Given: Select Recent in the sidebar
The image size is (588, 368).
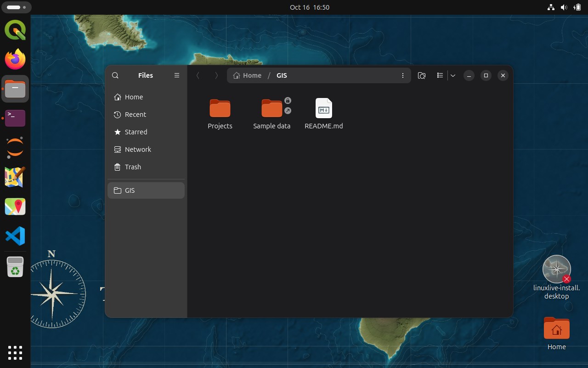Looking at the screenshot, I should click(146, 115).
